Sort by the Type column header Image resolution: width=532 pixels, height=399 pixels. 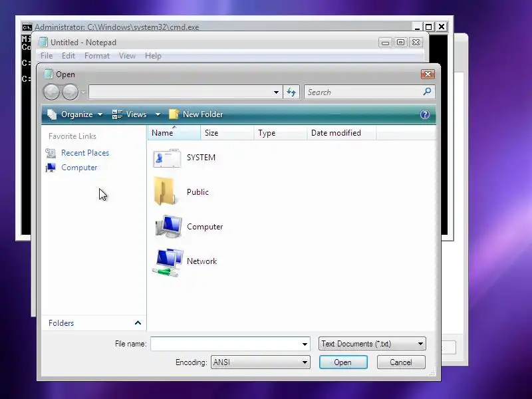(x=281, y=132)
